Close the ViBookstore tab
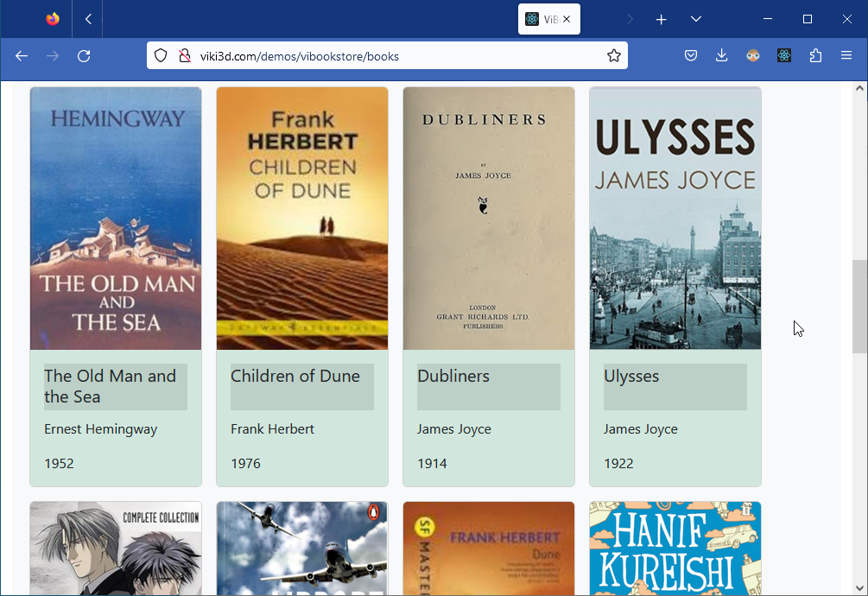 567,19
